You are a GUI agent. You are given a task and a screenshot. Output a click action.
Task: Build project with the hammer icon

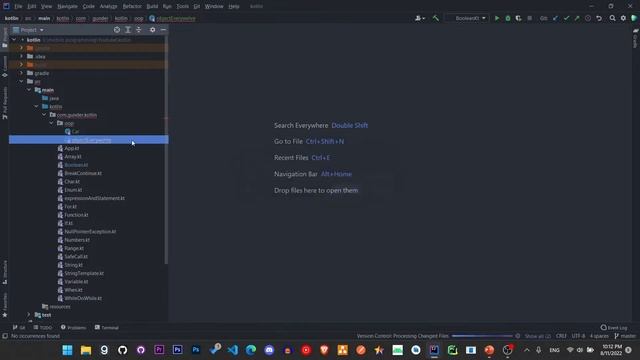coord(436,18)
